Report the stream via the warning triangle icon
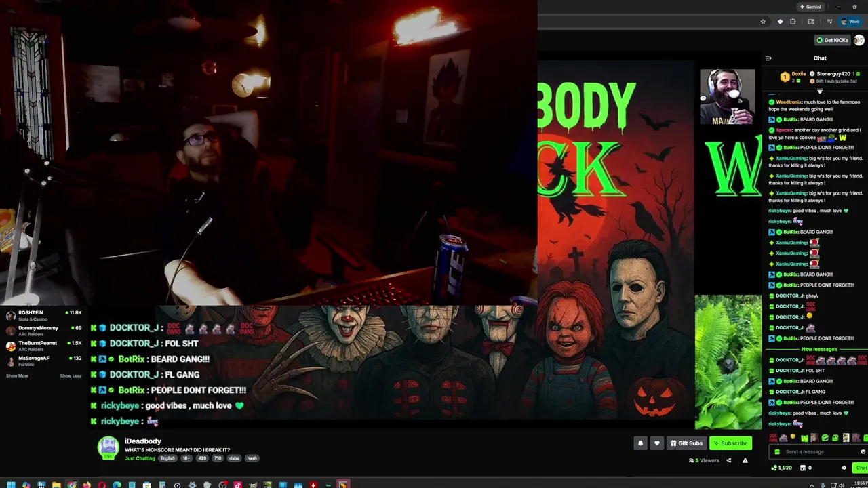Image resolution: width=868 pixels, height=488 pixels. (745, 460)
